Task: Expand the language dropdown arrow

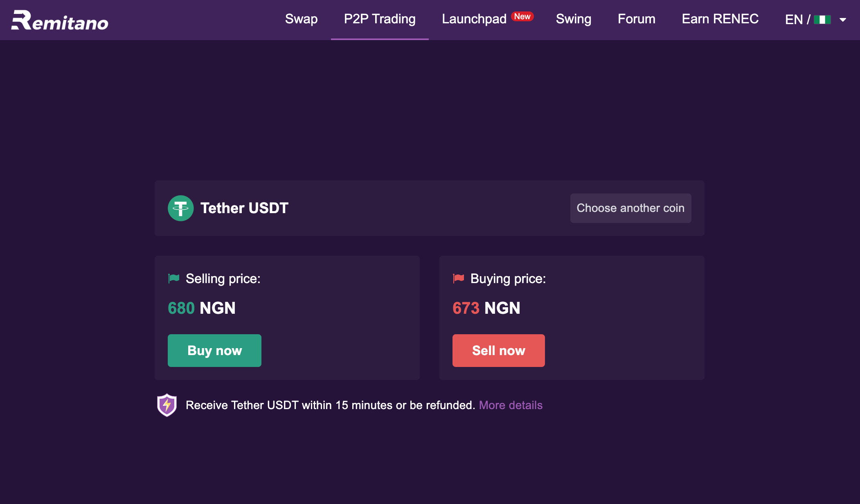Action: click(843, 20)
